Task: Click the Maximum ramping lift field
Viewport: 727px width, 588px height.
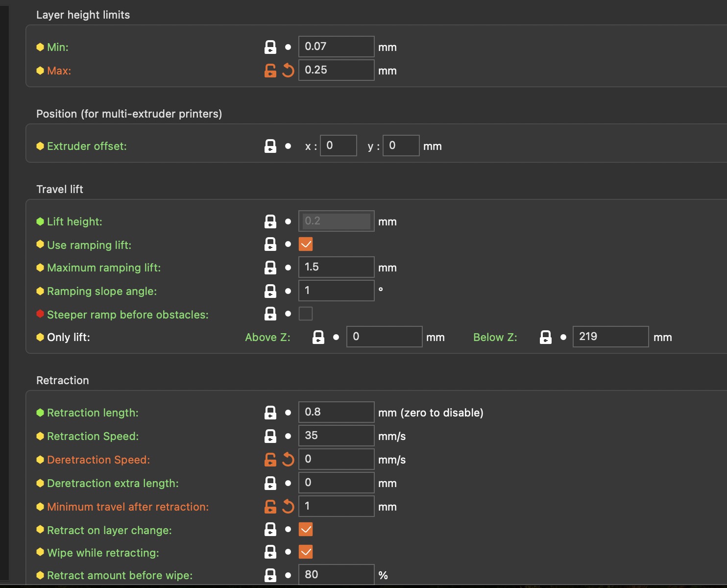Action: (x=337, y=267)
